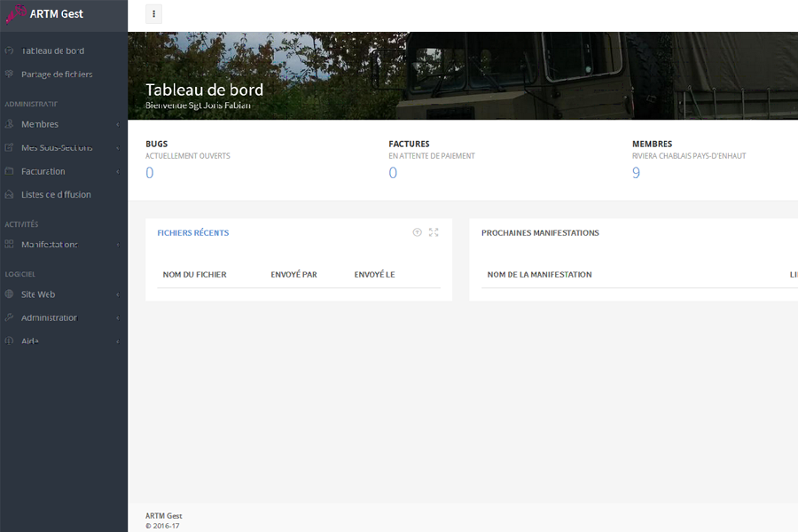Screen dimensions: 798x532
Task: Open Administration in the sidebar
Action: tap(50, 317)
